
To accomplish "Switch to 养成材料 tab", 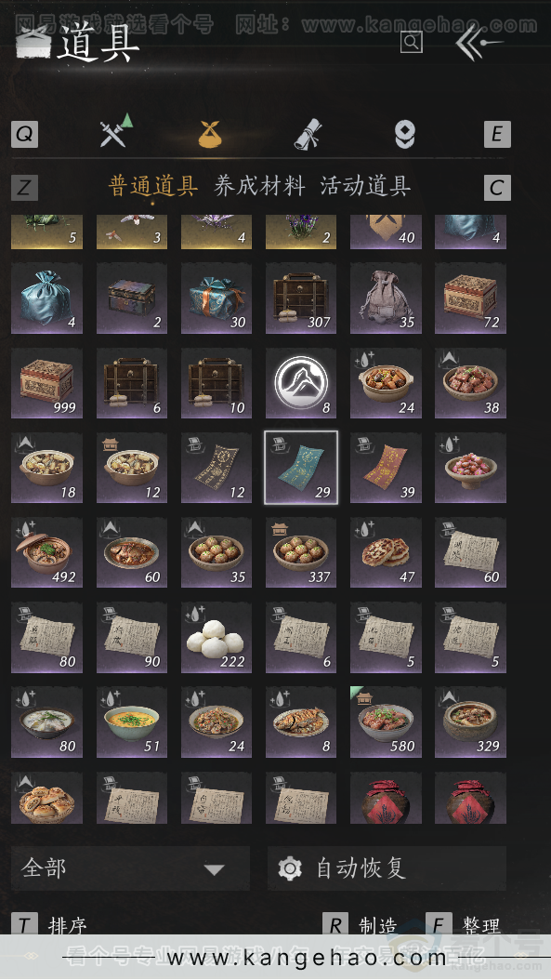I will [259, 186].
